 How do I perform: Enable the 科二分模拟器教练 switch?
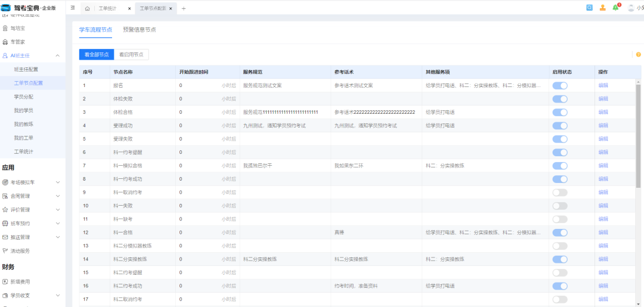point(560,246)
